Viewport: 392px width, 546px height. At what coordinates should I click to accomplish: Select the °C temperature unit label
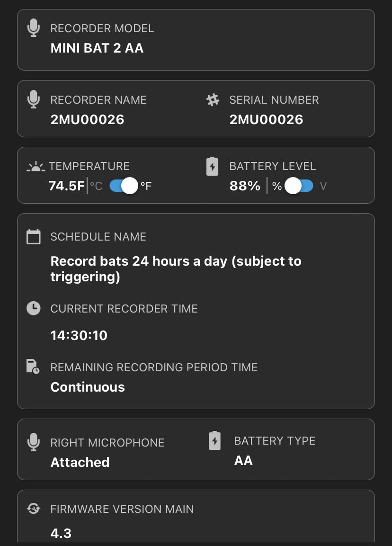[97, 187]
